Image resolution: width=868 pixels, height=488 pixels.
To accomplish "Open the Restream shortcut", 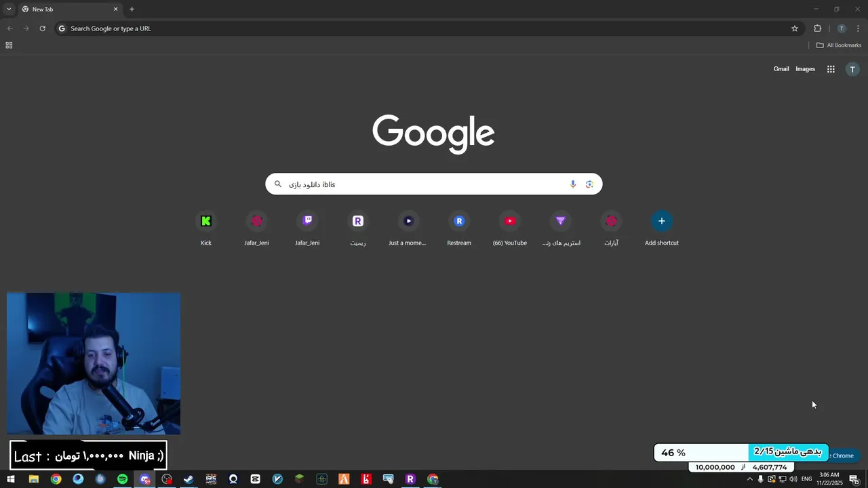I will click(x=459, y=228).
